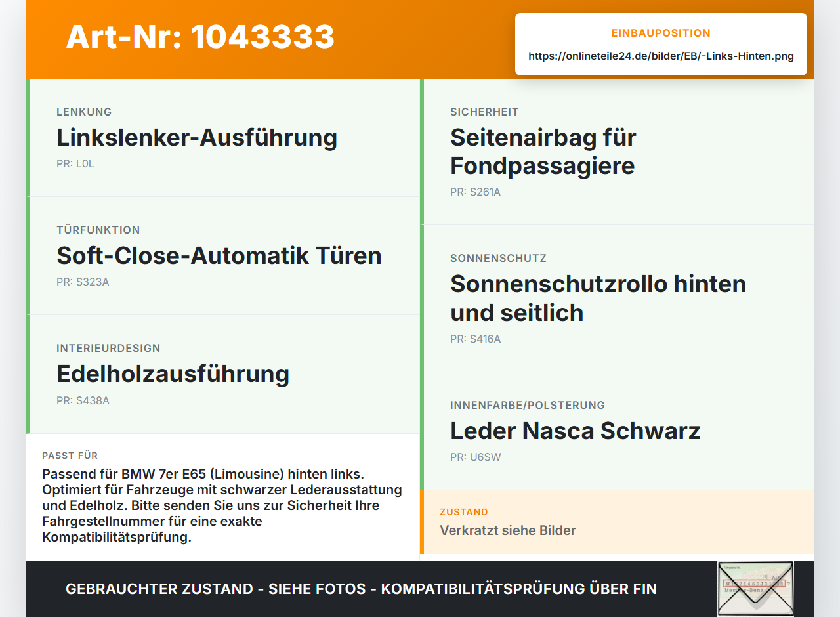The height and width of the screenshot is (617, 840).
Task: Select the BMW 7er E65 compatibility paragraph
Action: tap(222, 505)
